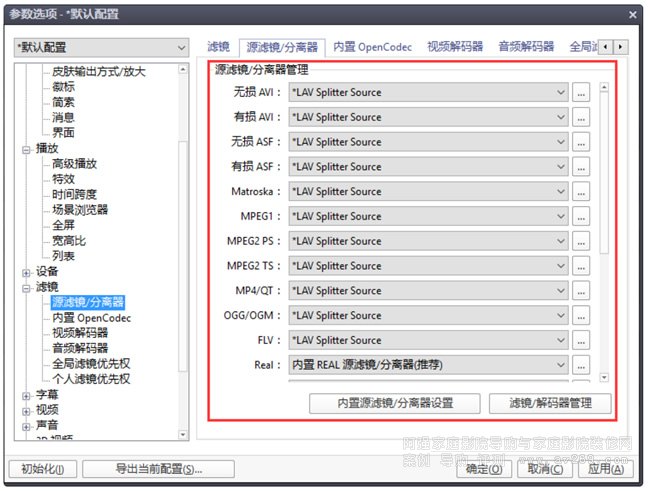
Task: Click the ellipsis button for the Real splitter
Action: point(581,366)
